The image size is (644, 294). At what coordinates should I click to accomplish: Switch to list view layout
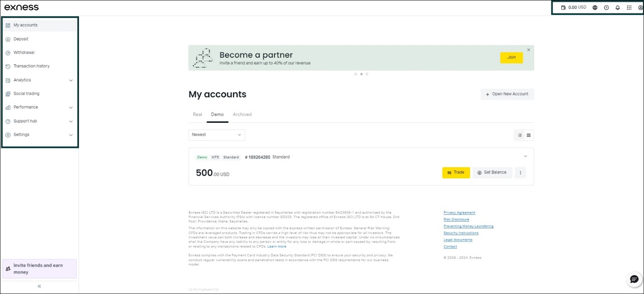click(520, 135)
